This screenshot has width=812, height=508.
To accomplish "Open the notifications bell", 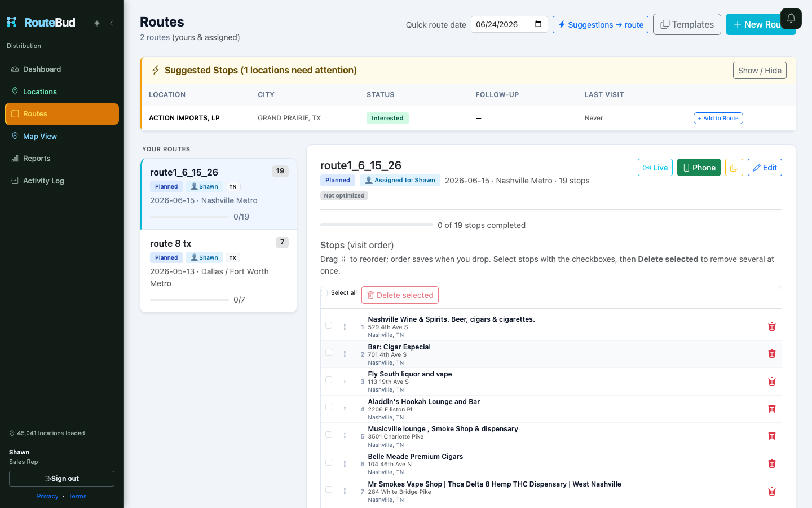I will click(x=791, y=19).
